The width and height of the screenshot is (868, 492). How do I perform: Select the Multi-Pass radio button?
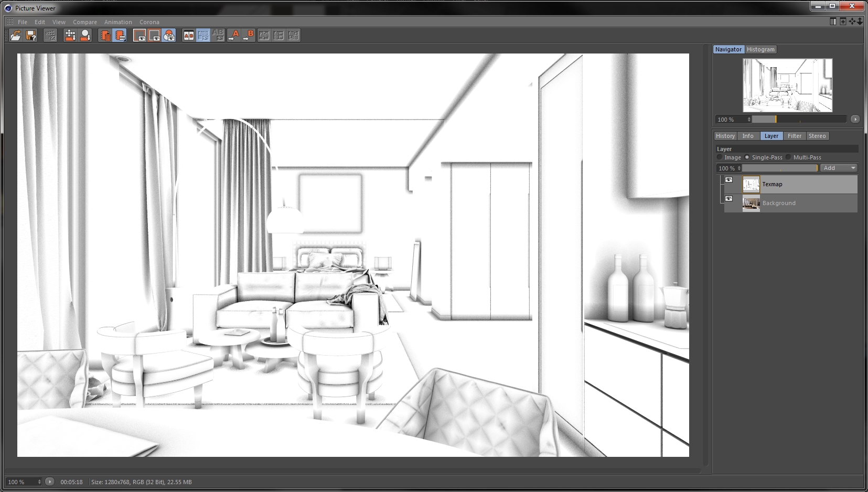click(788, 157)
